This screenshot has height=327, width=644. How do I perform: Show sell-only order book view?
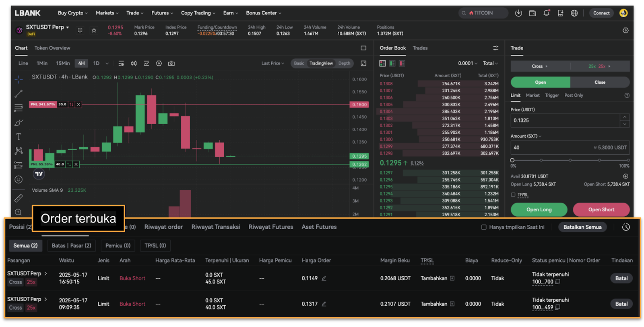click(x=402, y=63)
